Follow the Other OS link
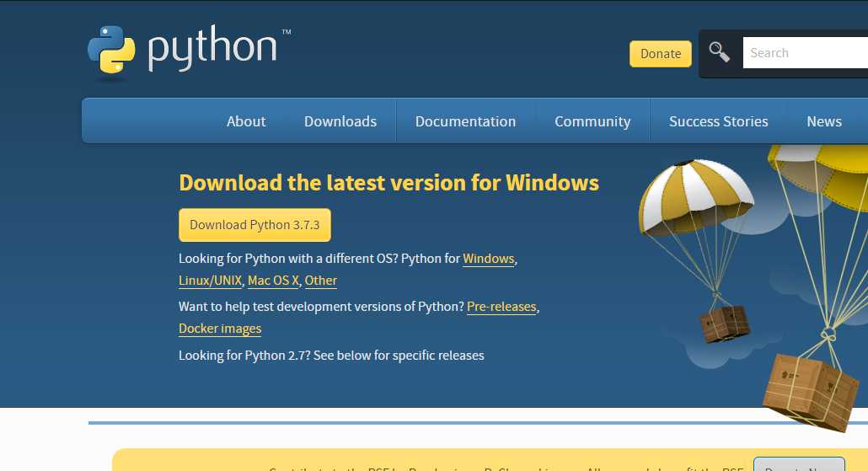This screenshot has width=868, height=471. click(320, 281)
